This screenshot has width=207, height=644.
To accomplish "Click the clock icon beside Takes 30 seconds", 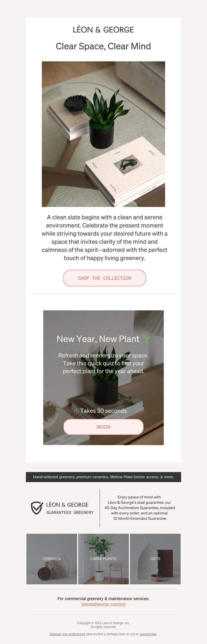I will [76, 411].
